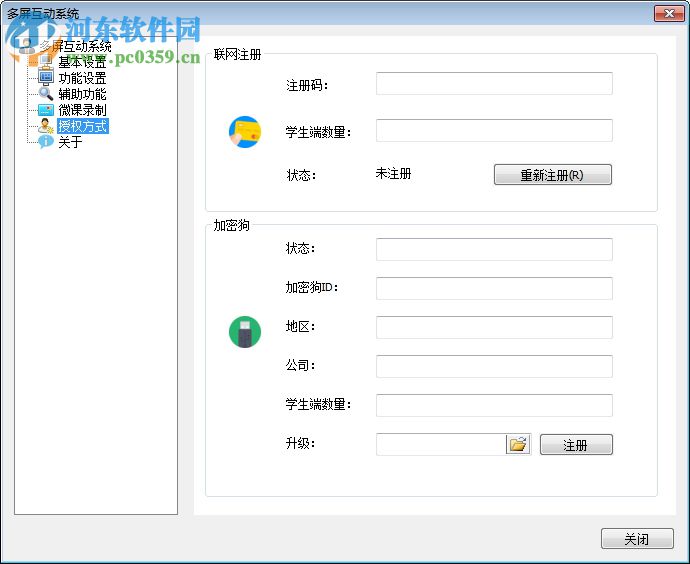The image size is (690, 564).
Task: Click the 微课录制 icon in tree
Action: tap(46, 110)
